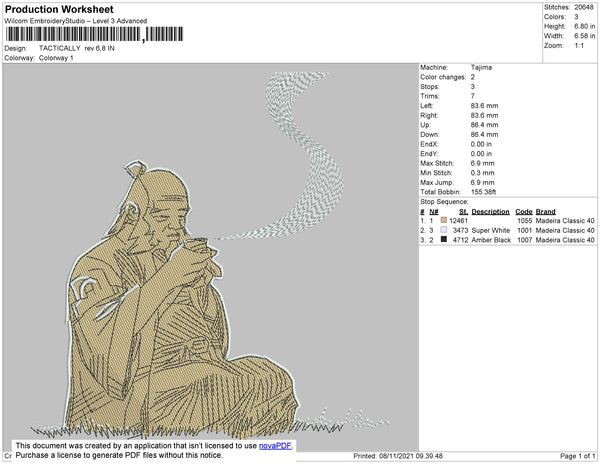Select the Super White thread swatch
This screenshot has width=600, height=464.
pos(443,230)
